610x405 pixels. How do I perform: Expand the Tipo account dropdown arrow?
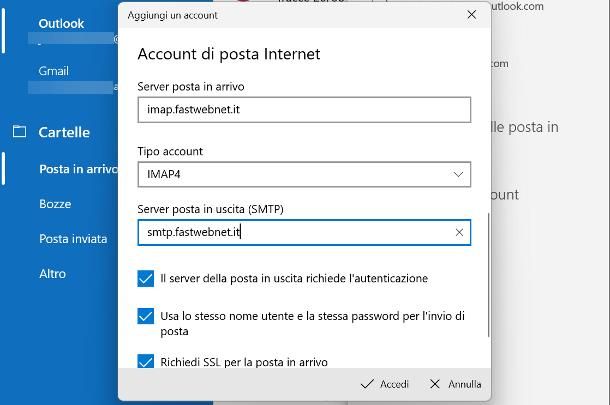tap(458, 174)
